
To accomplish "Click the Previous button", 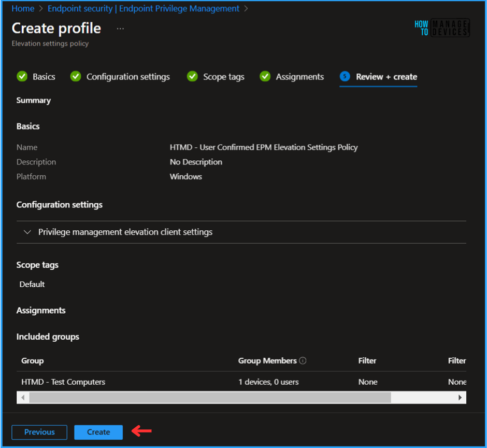I will point(39,432).
